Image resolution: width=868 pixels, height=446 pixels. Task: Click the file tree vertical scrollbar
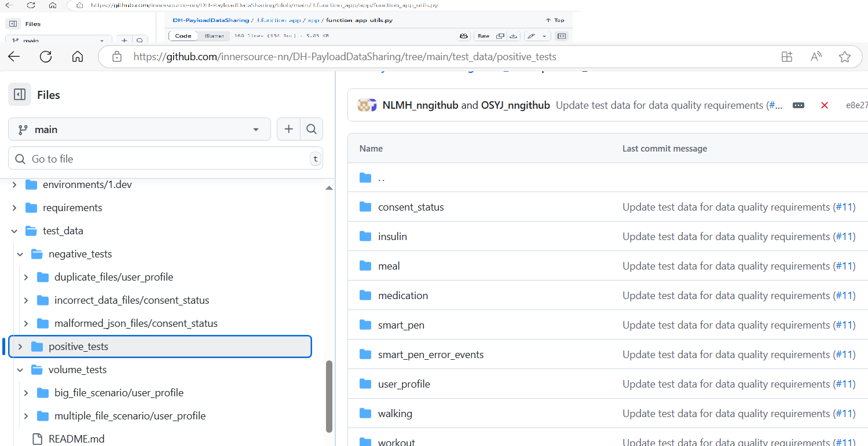[329, 396]
